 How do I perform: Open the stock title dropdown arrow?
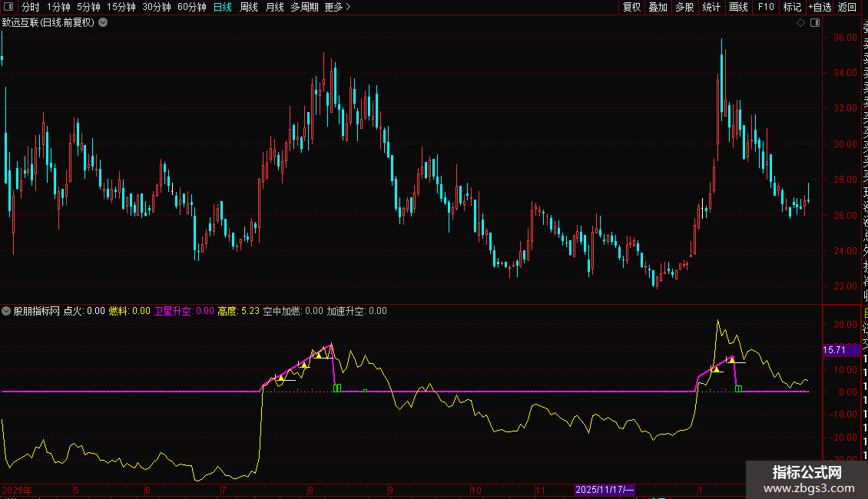tap(103, 22)
